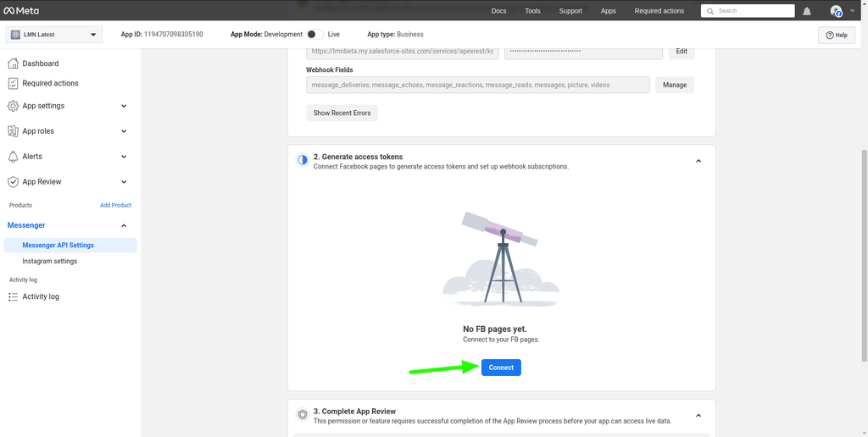This screenshot has width=868, height=437.
Task: Open the Docs menu
Action: (x=498, y=11)
